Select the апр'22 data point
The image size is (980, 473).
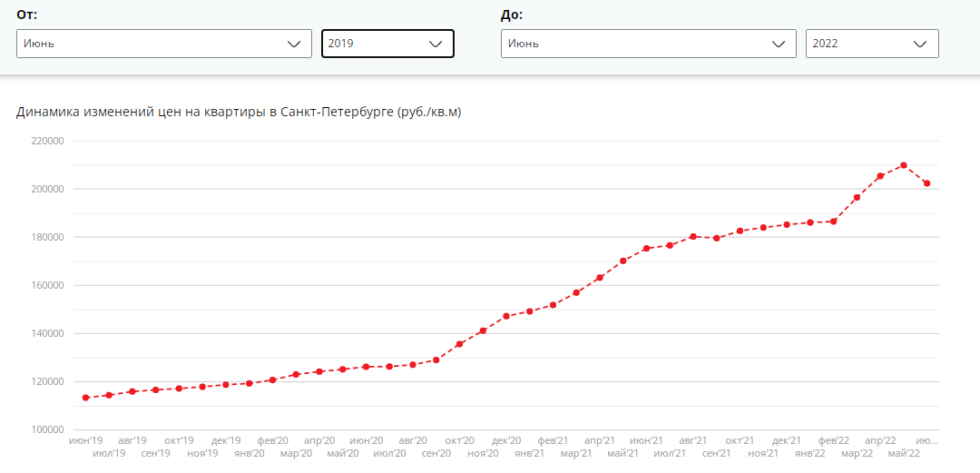click(x=880, y=176)
